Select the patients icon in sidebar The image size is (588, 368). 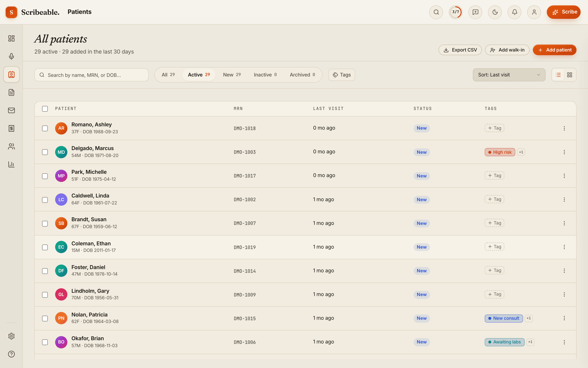11,74
